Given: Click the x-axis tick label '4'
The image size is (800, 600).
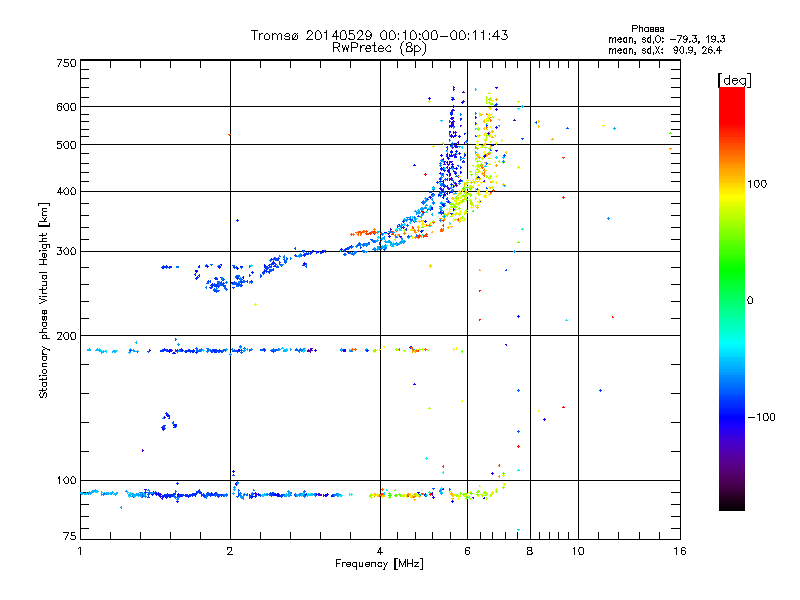Looking at the screenshot, I should 380,551.
